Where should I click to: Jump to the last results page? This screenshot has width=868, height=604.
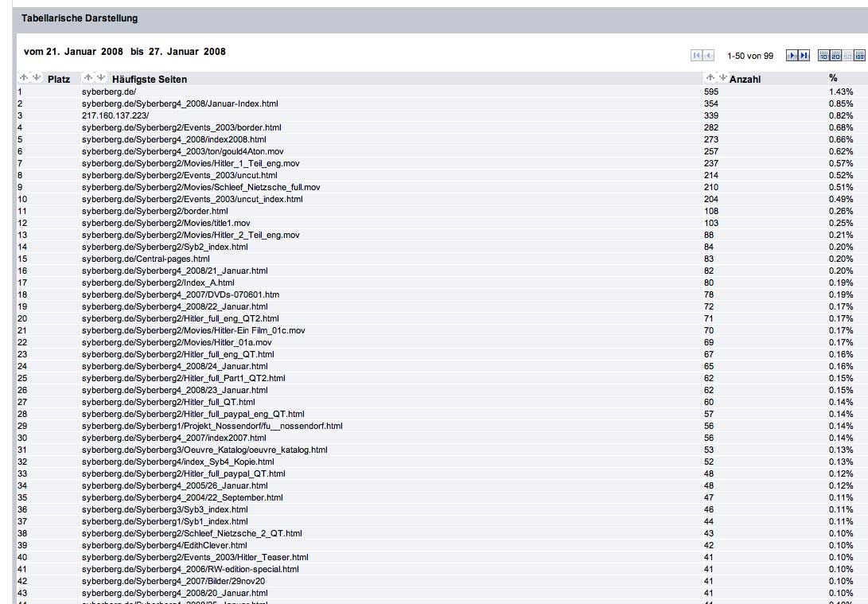point(804,55)
